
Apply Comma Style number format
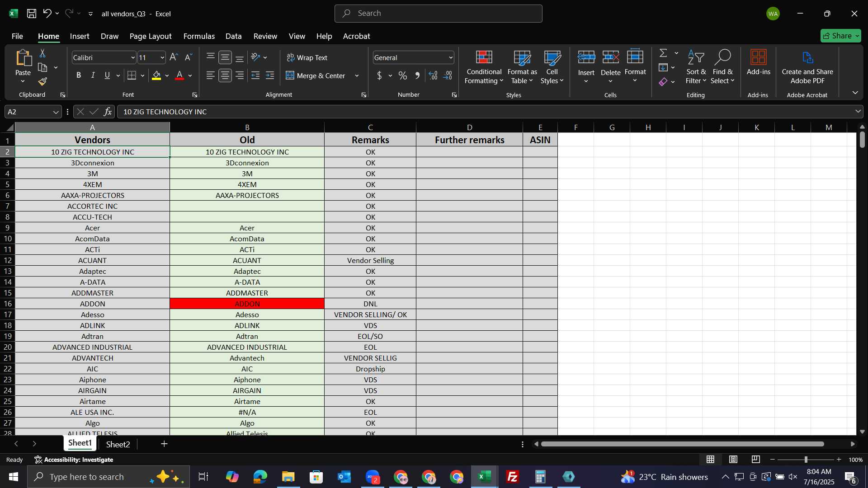pos(417,75)
